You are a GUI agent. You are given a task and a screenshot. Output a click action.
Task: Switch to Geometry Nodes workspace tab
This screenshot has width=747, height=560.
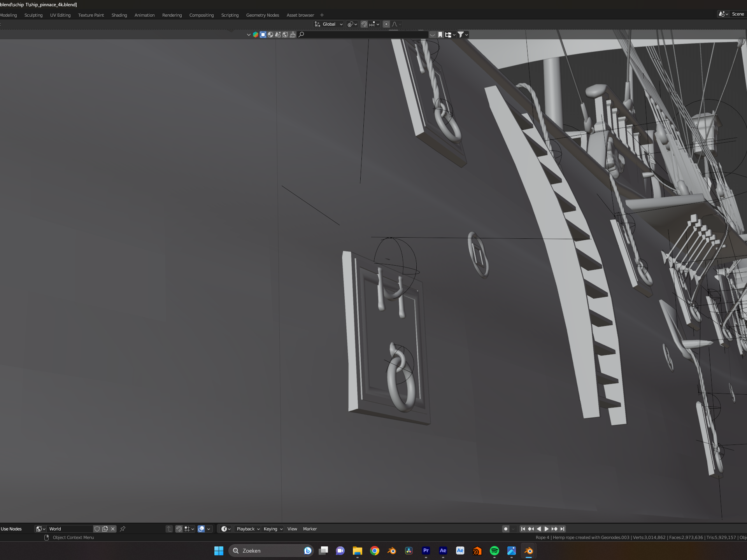tap(262, 15)
